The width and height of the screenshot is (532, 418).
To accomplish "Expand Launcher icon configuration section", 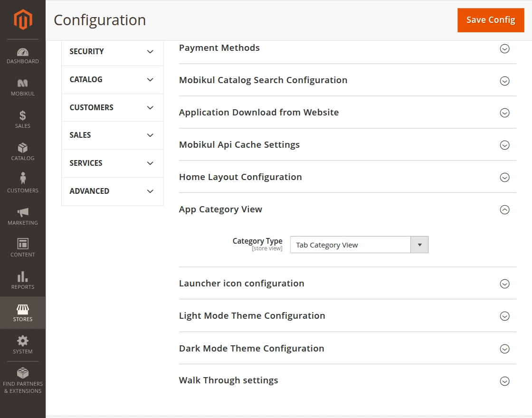I will click(347, 283).
